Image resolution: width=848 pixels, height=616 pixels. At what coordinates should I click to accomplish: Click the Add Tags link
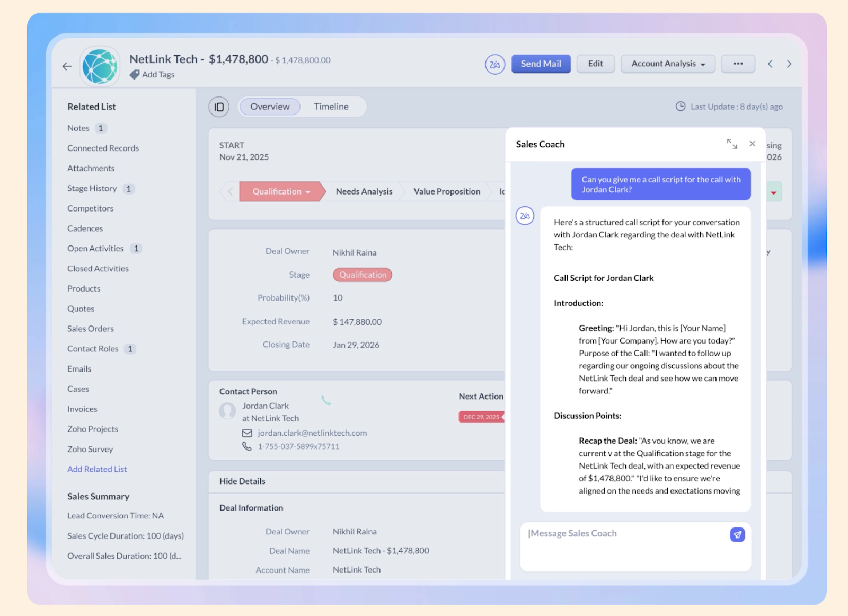(158, 75)
